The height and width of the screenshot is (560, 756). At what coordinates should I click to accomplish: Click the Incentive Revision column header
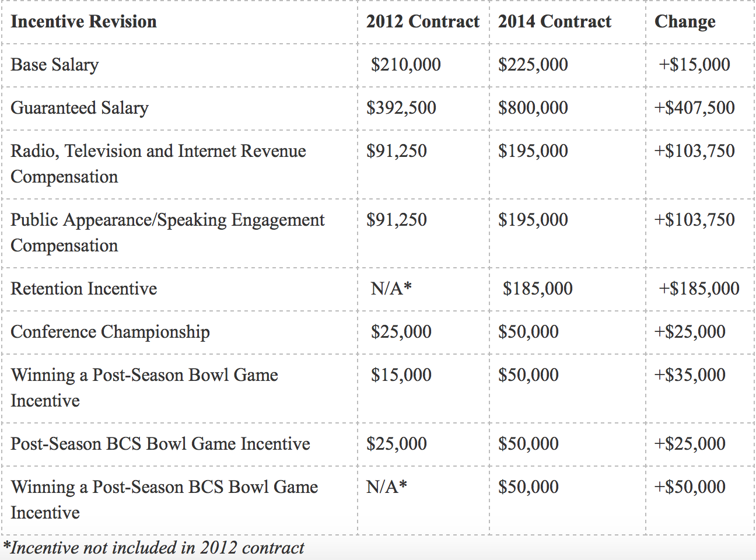tap(83, 22)
